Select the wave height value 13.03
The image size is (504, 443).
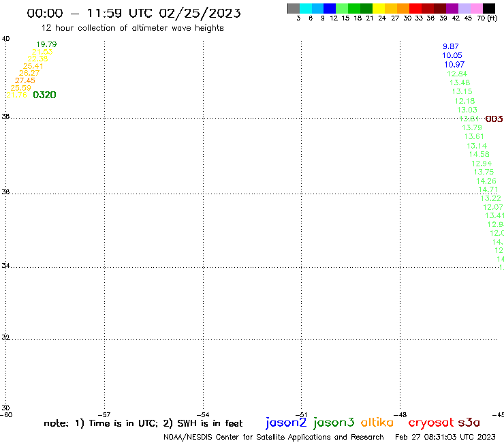(x=467, y=110)
